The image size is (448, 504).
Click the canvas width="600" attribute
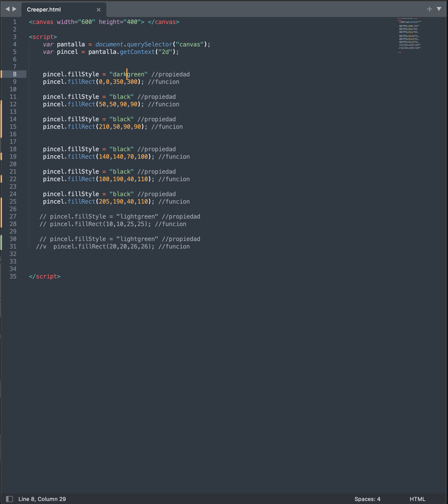(76, 22)
